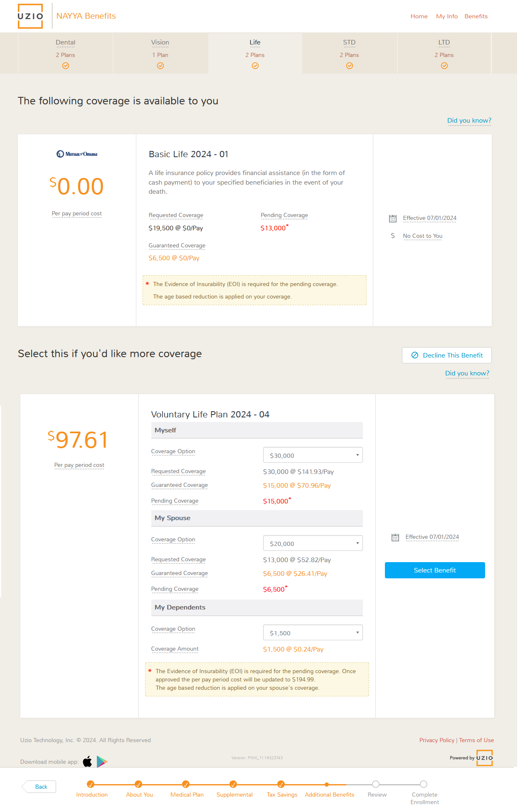Click the calendar icon beside Basic Life effective date

tap(393, 218)
